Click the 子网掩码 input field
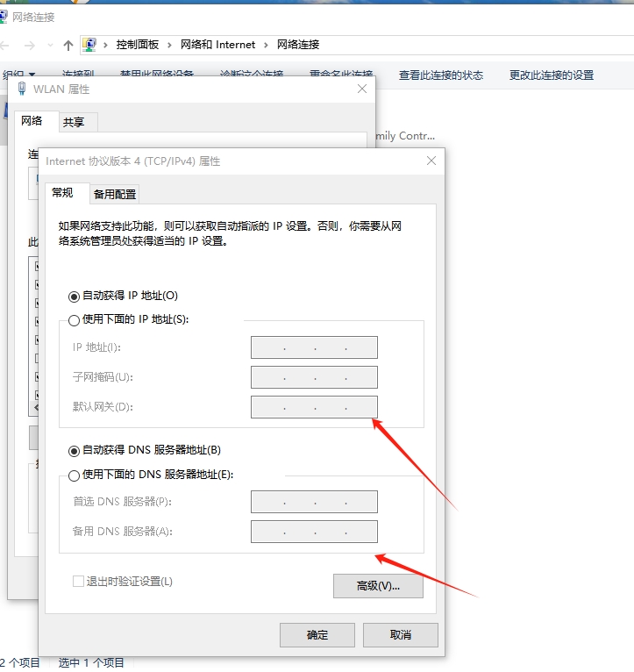This screenshot has width=634, height=672. click(314, 377)
